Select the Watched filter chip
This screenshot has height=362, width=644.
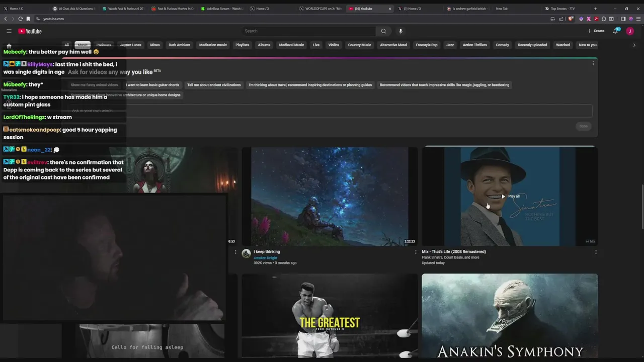563,45
